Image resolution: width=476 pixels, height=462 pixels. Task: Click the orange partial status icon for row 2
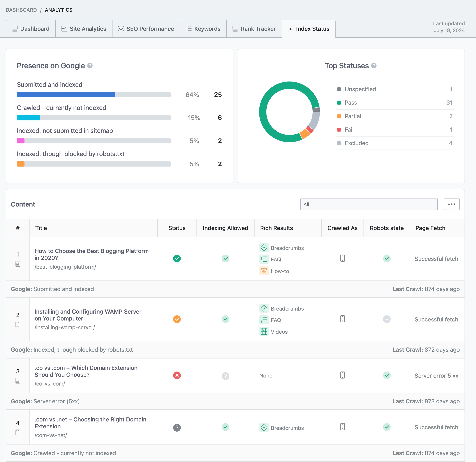click(x=177, y=319)
